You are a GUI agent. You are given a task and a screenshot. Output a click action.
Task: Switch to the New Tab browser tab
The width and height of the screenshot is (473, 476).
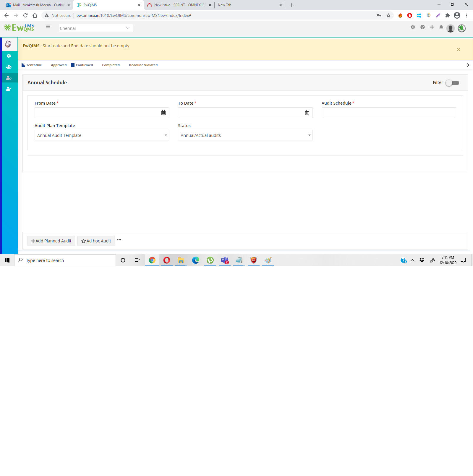pyautogui.click(x=250, y=5)
